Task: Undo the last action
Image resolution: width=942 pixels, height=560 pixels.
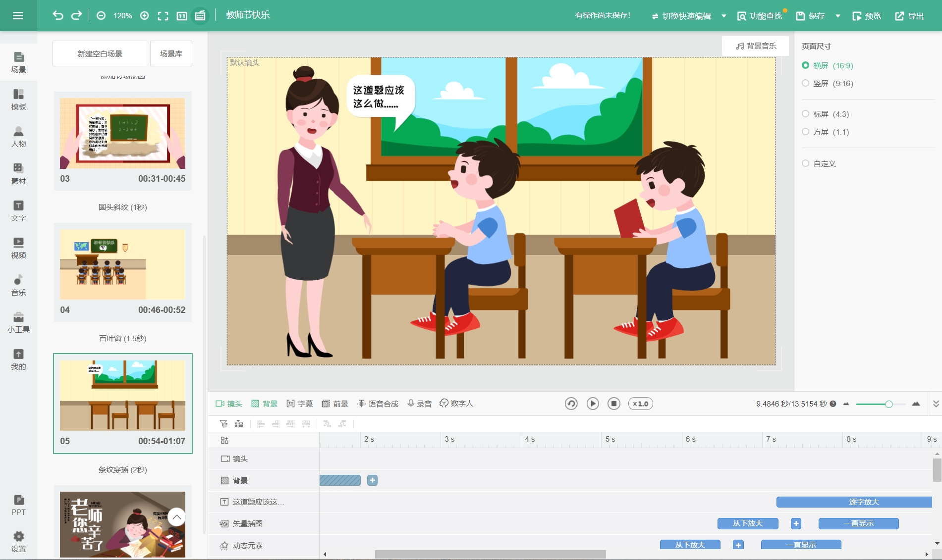Action: pos(58,15)
